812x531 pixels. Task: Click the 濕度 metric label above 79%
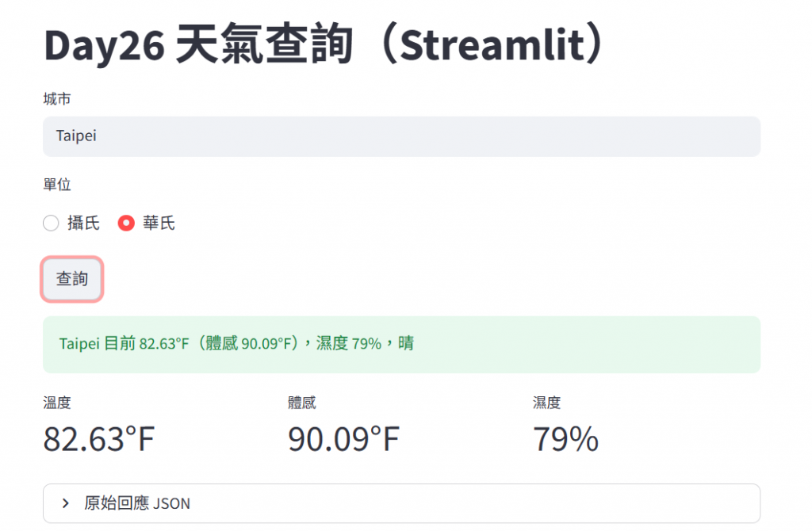click(x=547, y=403)
